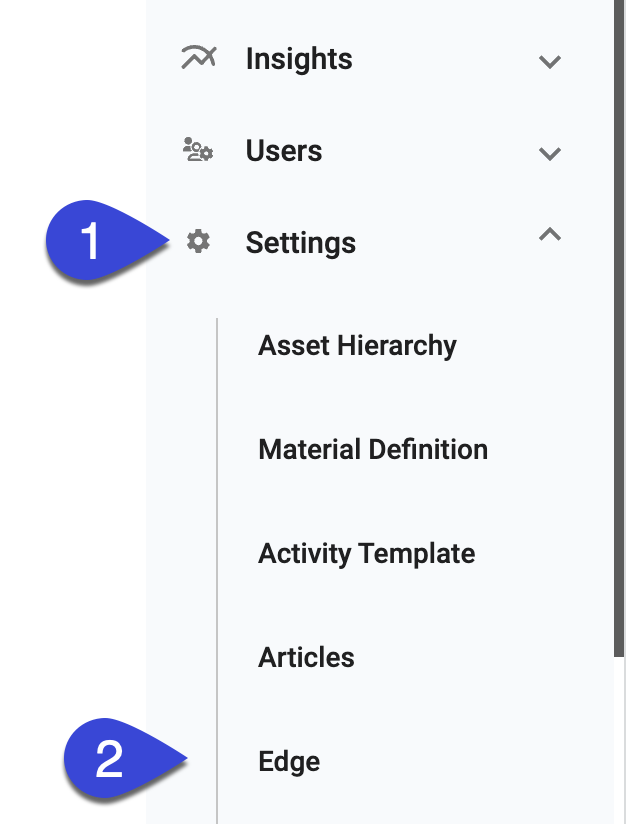The height and width of the screenshot is (824, 634).
Task: Click the Insights trend line icon
Action: coord(198,58)
